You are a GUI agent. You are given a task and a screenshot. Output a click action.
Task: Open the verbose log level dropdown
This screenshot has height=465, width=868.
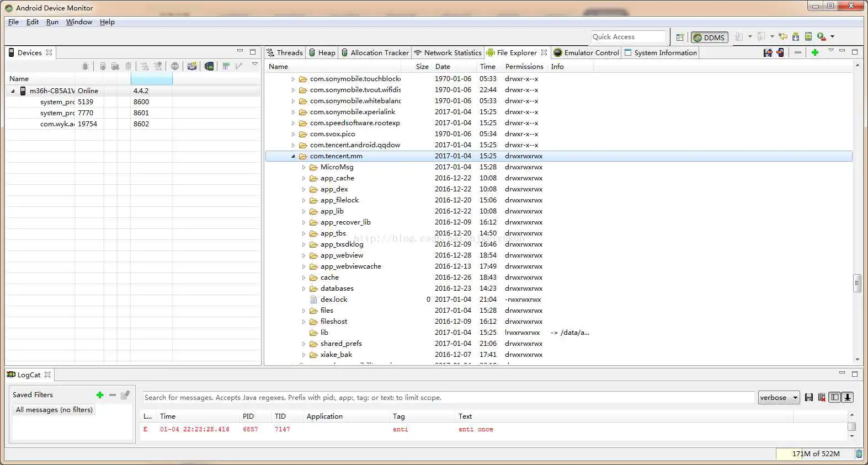[779, 398]
